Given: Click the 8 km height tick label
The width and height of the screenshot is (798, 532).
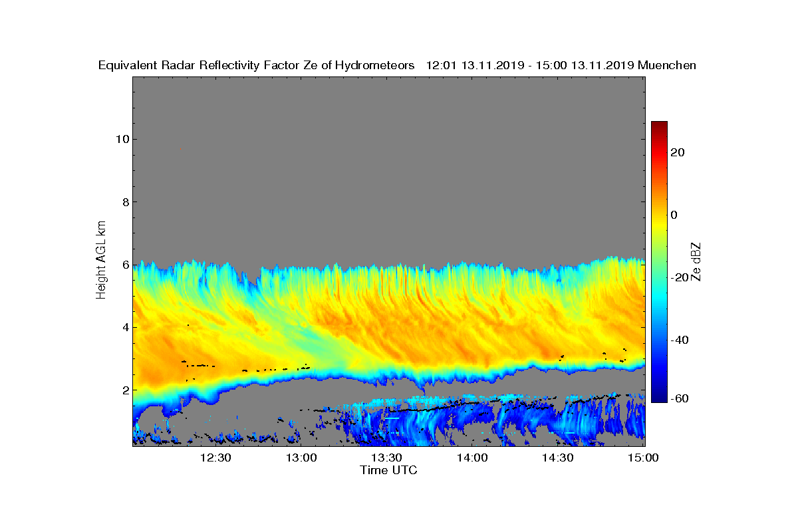Looking at the screenshot, I should click(126, 201).
